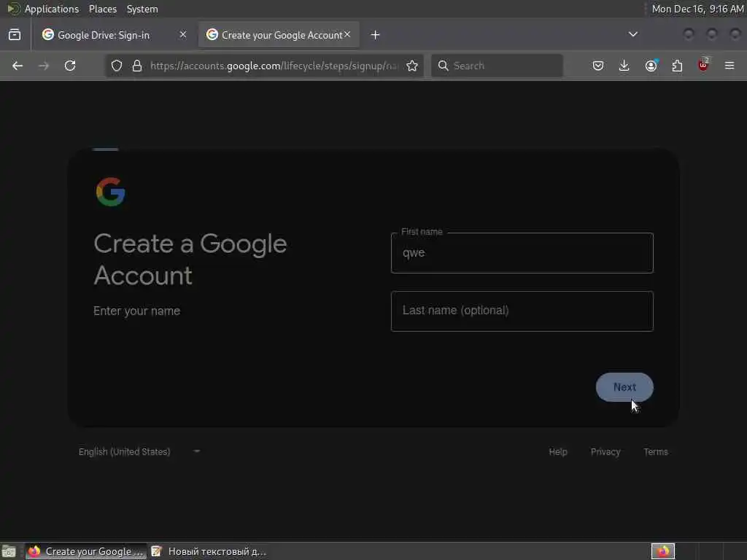The height and width of the screenshot is (560, 747).
Task: Switch to Create your Google taskbar window
Action: click(x=86, y=551)
